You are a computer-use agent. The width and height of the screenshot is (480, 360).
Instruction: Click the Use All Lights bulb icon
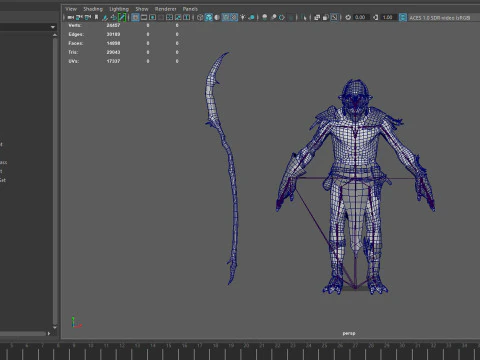pyautogui.click(x=243, y=17)
